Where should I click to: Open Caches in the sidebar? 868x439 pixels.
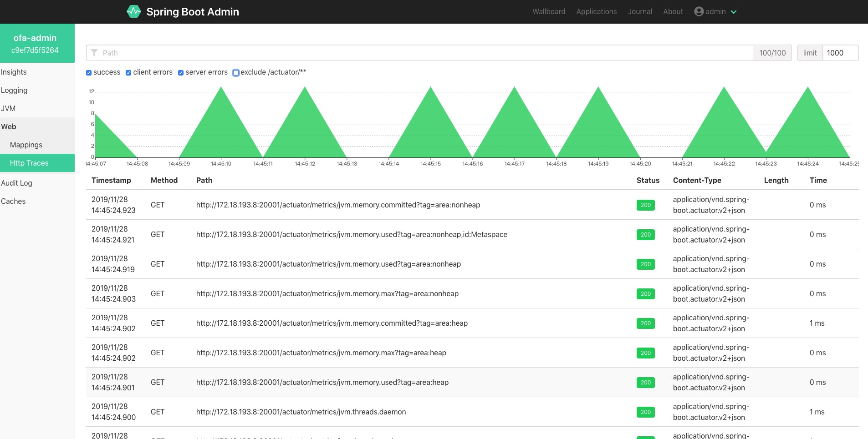point(37,201)
